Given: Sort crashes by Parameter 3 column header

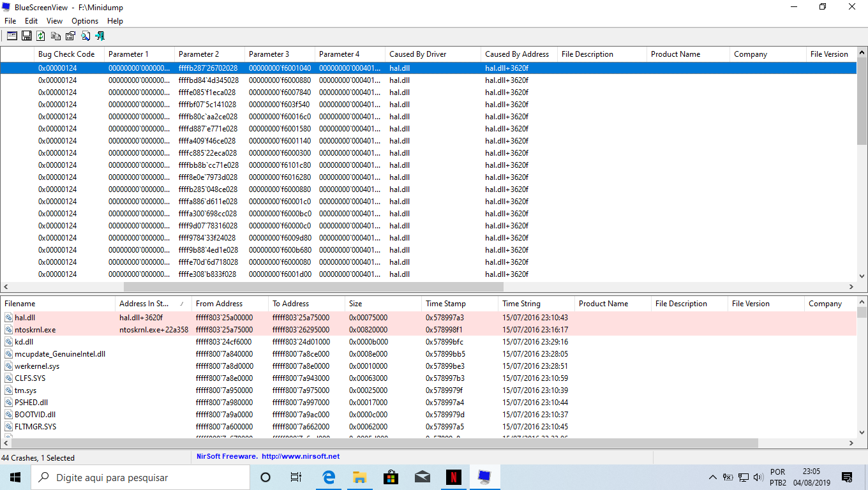Looking at the screenshot, I should (x=280, y=54).
